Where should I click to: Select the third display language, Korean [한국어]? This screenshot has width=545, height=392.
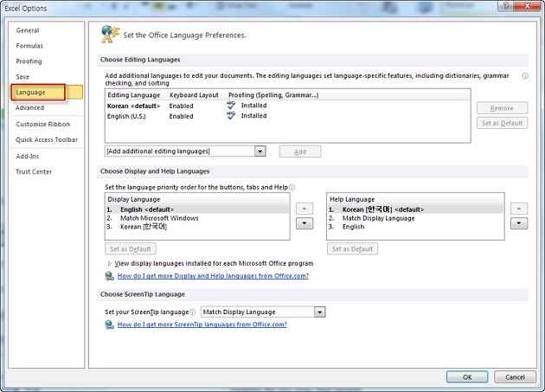[x=197, y=227]
